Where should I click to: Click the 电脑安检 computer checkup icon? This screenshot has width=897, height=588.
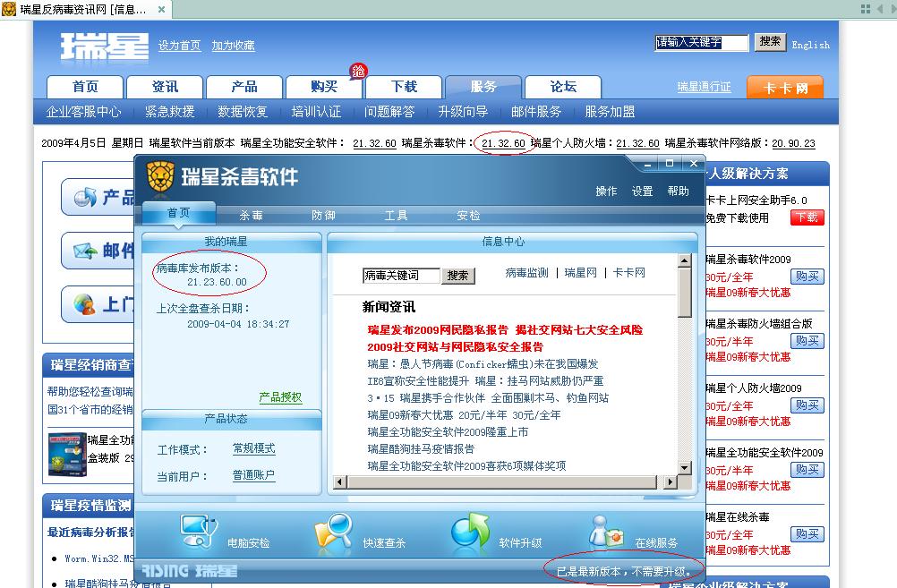pyautogui.click(x=199, y=532)
